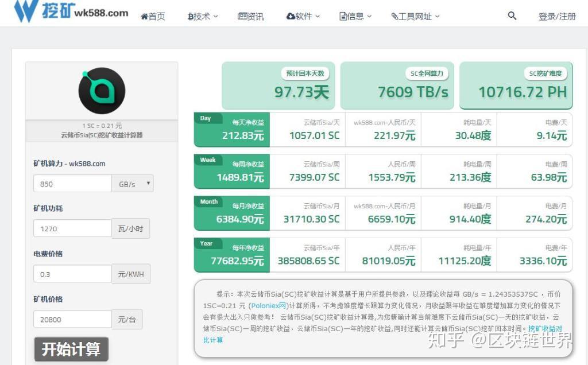Click the 矿机算力 input field with 850
This screenshot has width=588, height=365.
pos(73,184)
